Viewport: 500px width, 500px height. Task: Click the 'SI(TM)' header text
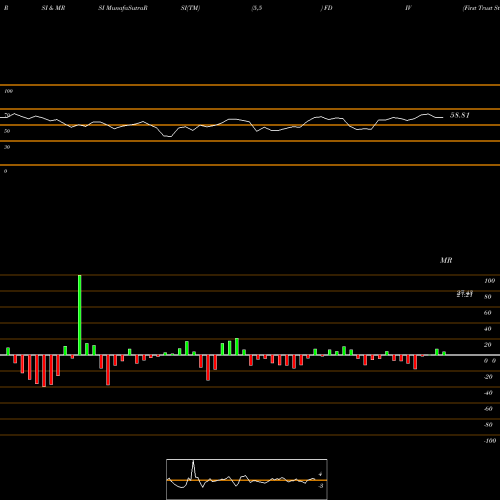pyautogui.click(x=190, y=8)
